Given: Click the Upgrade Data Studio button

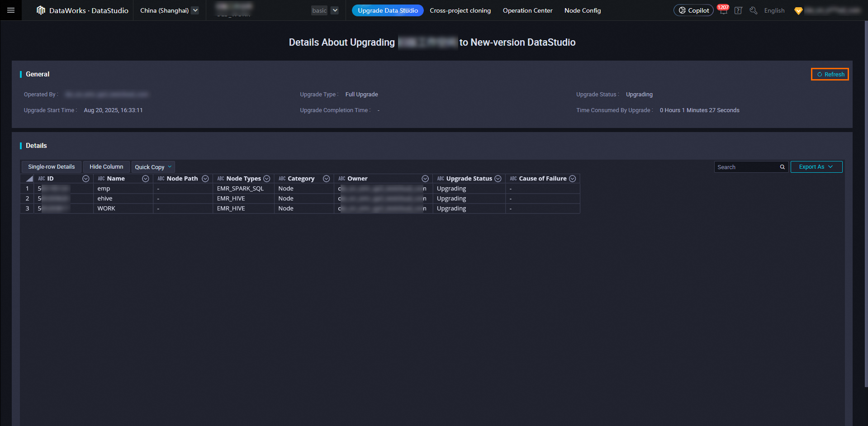Looking at the screenshot, I should [x=388, y=10].
